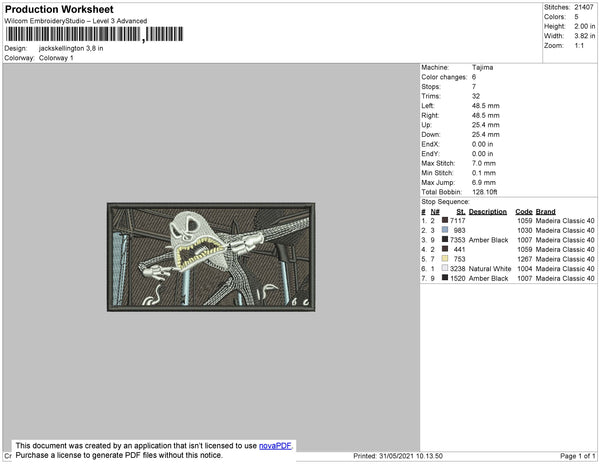Select the Min Stitch value 0.1 mm

pyautogui.click(x=484, y=173)
